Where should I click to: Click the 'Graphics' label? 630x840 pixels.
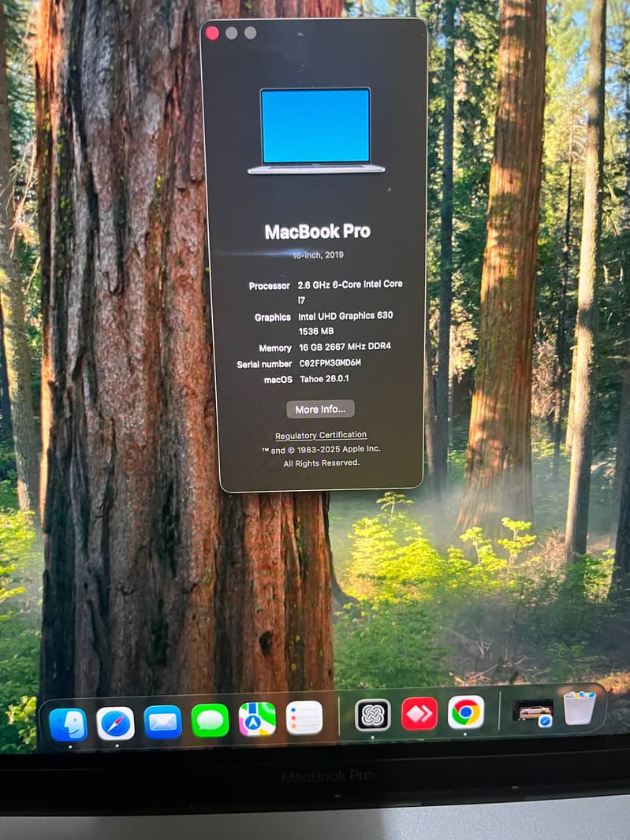click(272, 317)
